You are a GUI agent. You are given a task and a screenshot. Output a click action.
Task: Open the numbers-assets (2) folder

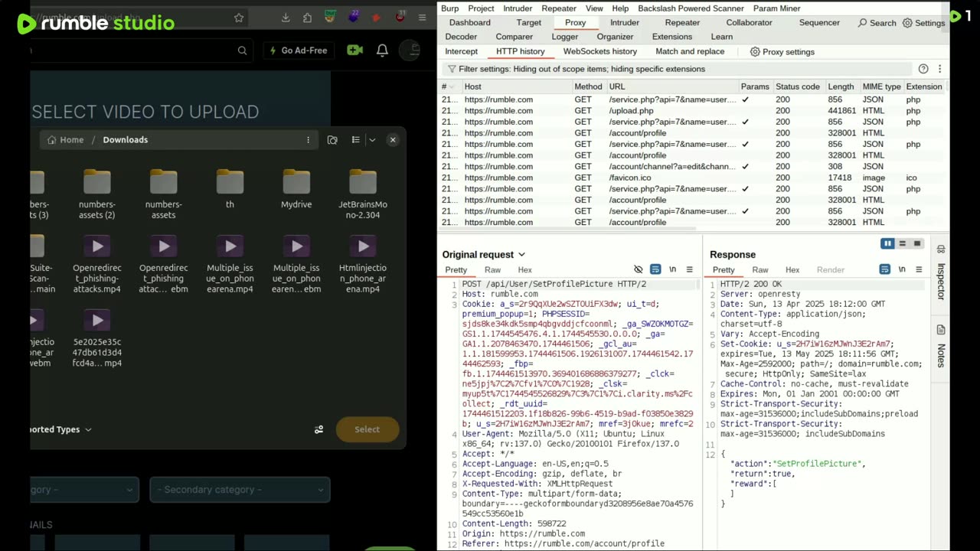point(97,194)
